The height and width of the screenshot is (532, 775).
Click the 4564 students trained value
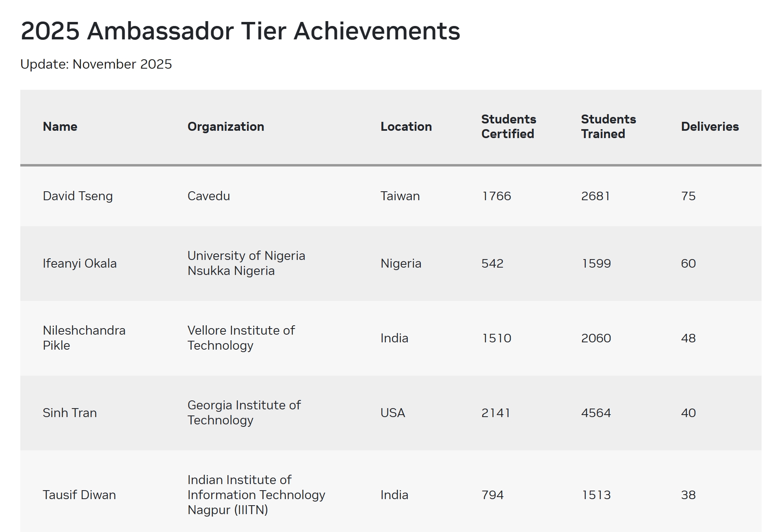click(x=596, y=413)
